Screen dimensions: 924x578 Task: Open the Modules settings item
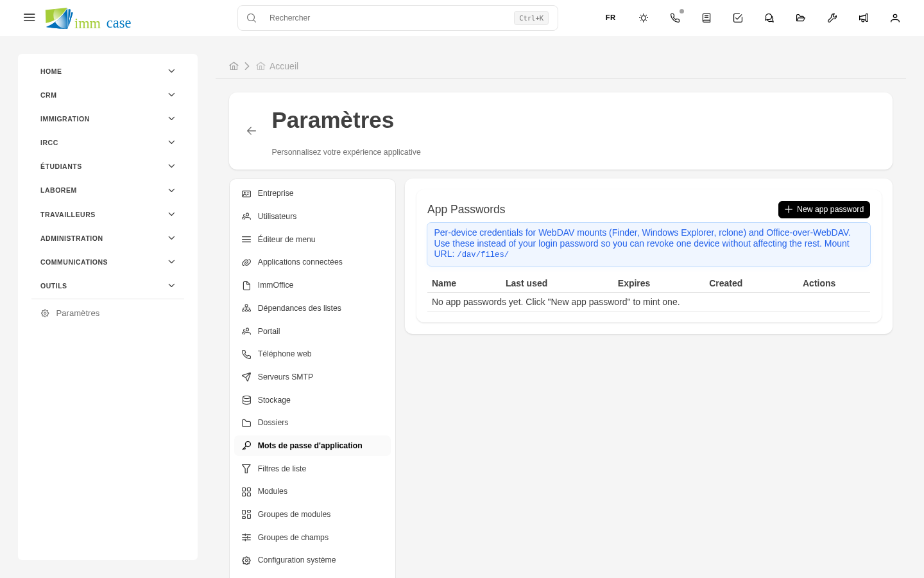tap(312, 491)
